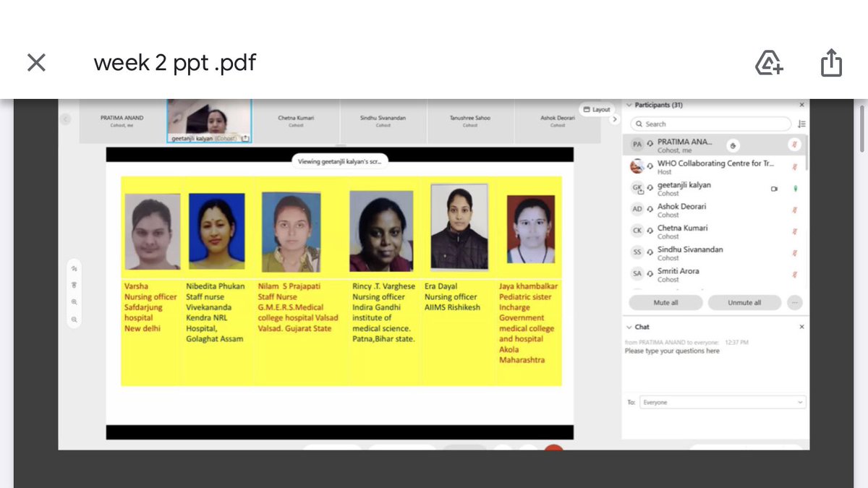Unmute Ashok Deorari's microphone
The image size is (868, 488).
794,210
